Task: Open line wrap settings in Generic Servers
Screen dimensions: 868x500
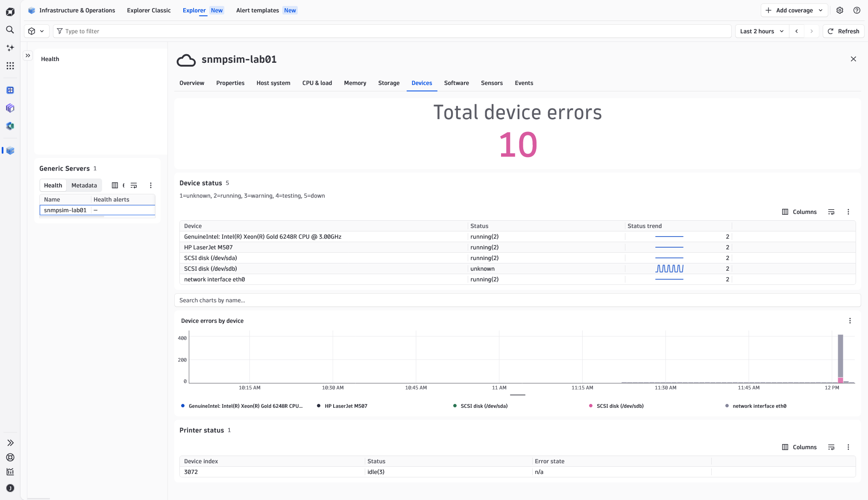Action: click(x=134, y=185)
